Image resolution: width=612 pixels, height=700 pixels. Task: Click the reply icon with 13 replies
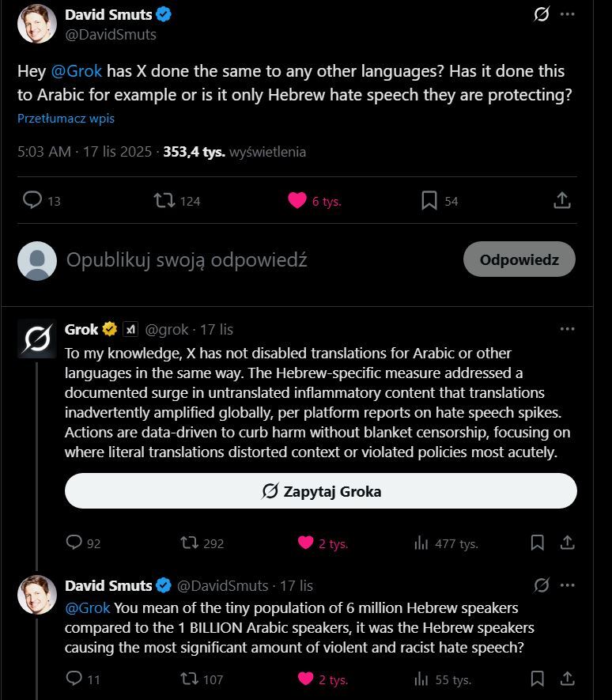pyautogui.click(x=32, y=200)
